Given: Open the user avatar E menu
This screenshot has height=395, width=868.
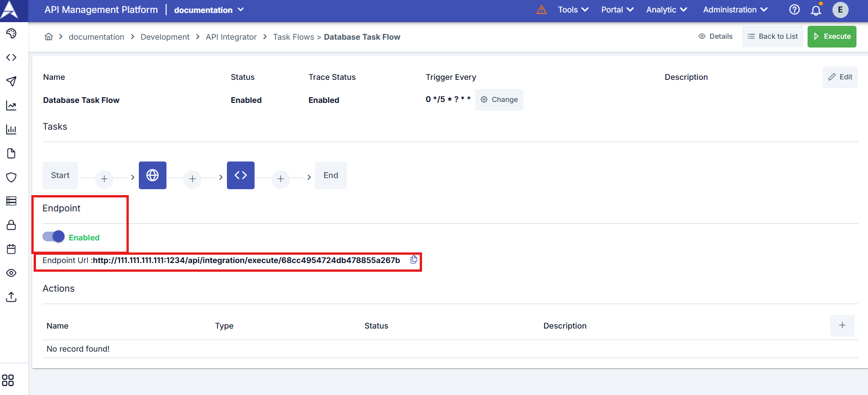Looking at the screenshot, I should point(840,10).
